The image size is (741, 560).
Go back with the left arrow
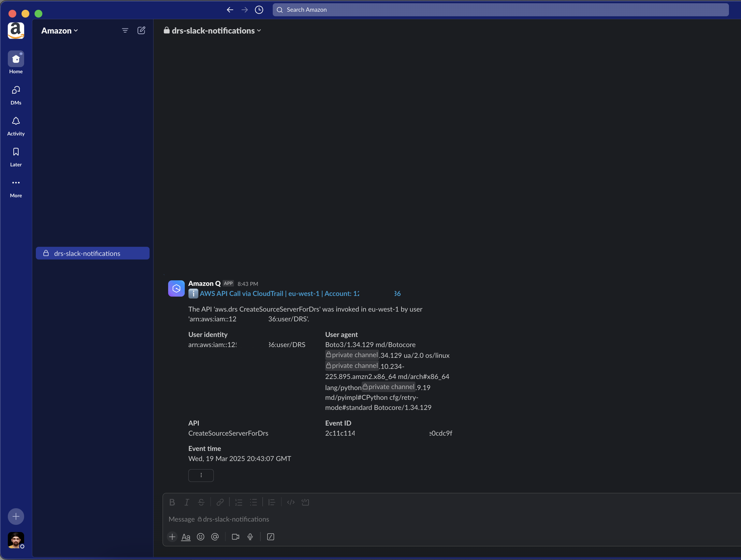pos(230,10)
